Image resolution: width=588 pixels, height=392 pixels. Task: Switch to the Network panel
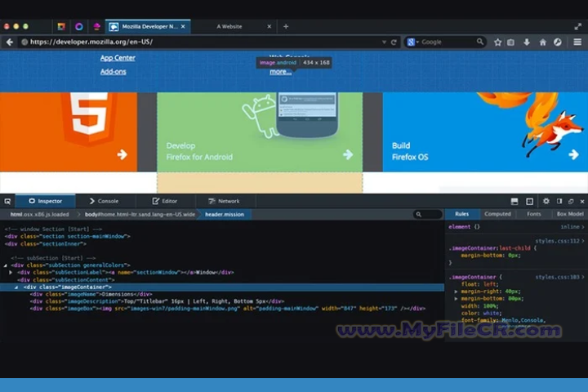coord(225,202)
